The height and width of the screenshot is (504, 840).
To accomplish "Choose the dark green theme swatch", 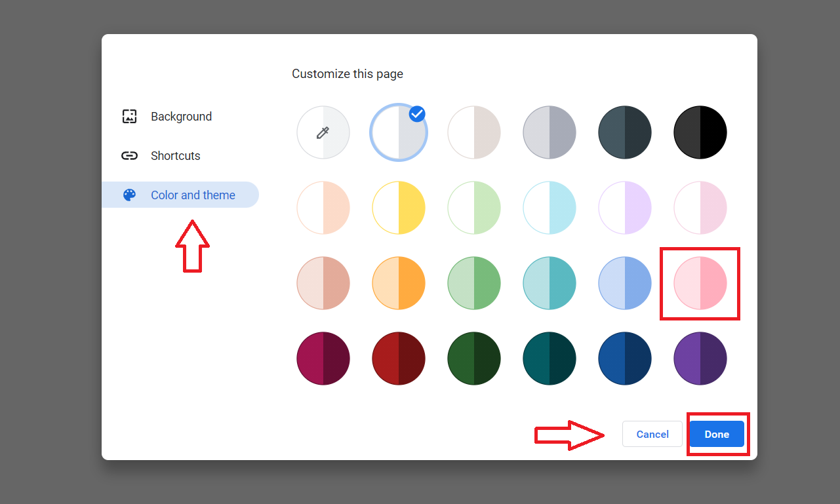I will click(x=474, y=359).
